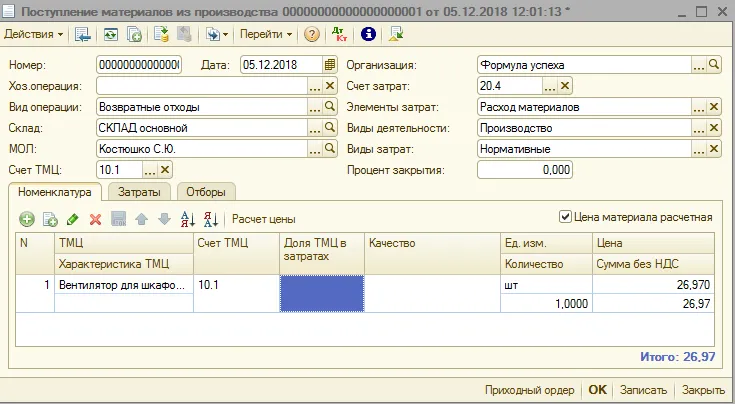
Task: Click the copy row icon in table toolbar
Action: (50, 219)
